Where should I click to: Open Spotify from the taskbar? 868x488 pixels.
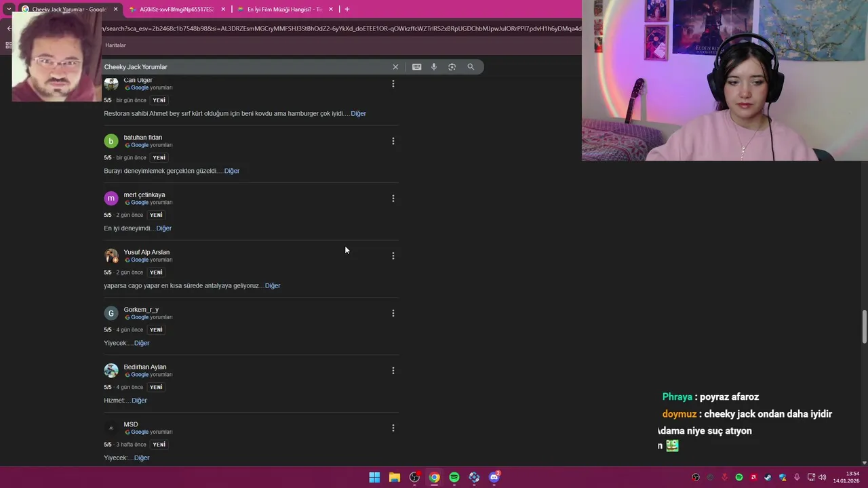(x=454, y=477)
